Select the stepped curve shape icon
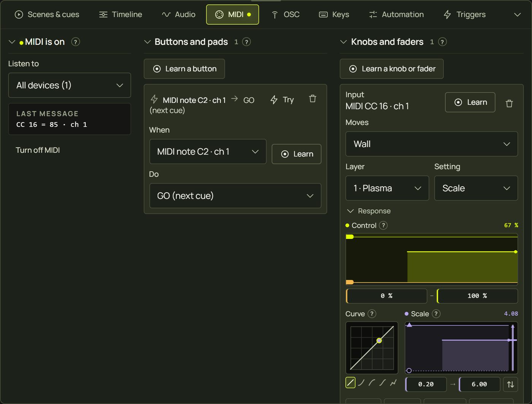This screenshot has width=532, height=404. (393, 383)
